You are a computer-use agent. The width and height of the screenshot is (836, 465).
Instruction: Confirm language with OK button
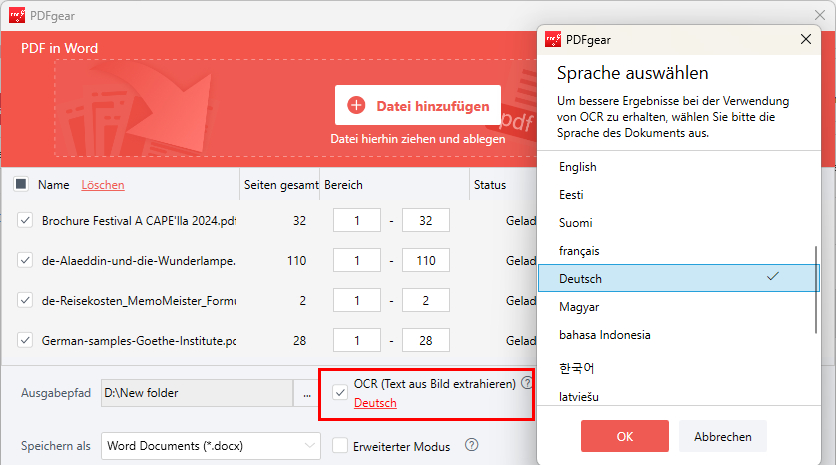[625, 436]
